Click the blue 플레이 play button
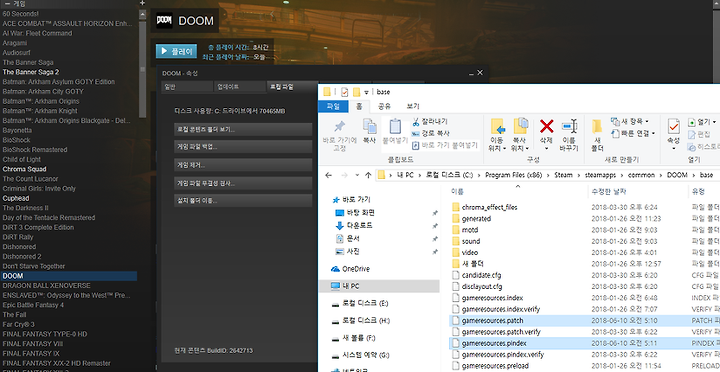 pos(176,51)
